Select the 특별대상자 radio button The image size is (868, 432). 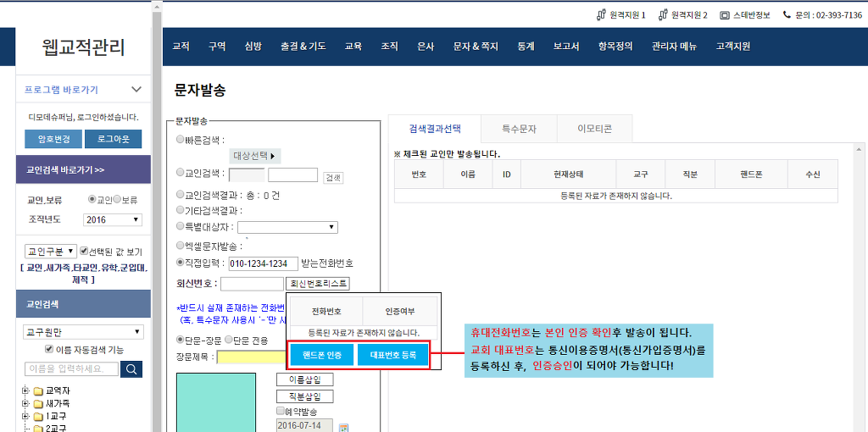(x=180, y=225)
